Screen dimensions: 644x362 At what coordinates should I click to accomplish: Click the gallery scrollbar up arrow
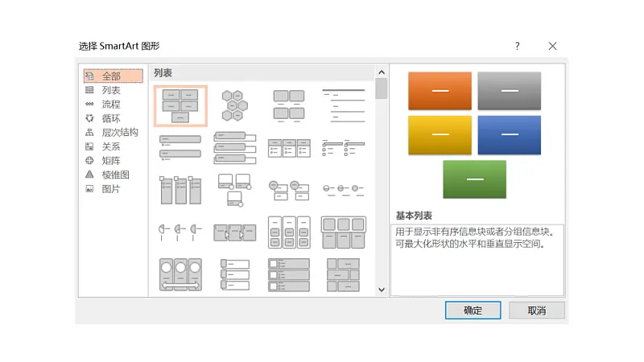382,72
